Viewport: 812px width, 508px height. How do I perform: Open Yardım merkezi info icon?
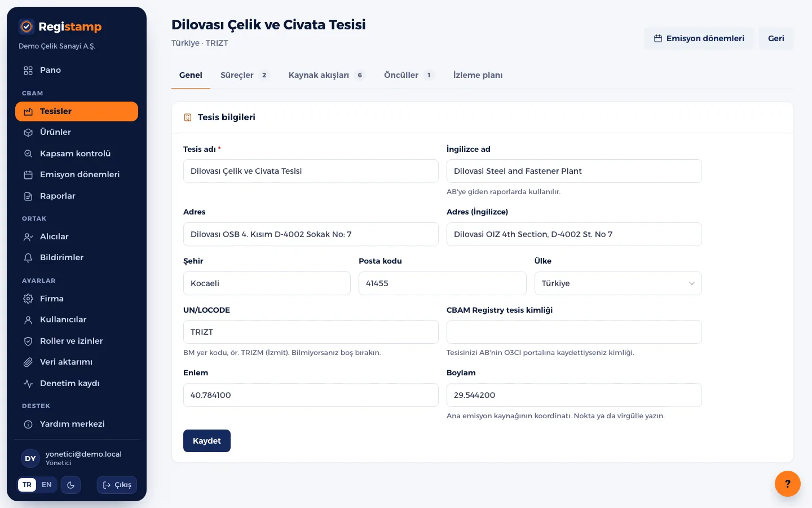tap(28, 424)
